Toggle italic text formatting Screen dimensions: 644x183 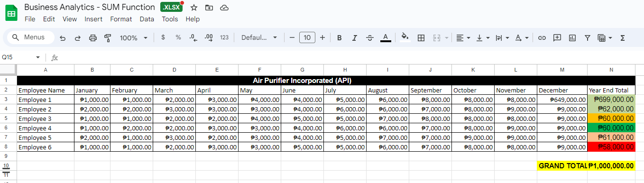click(354, 38)
